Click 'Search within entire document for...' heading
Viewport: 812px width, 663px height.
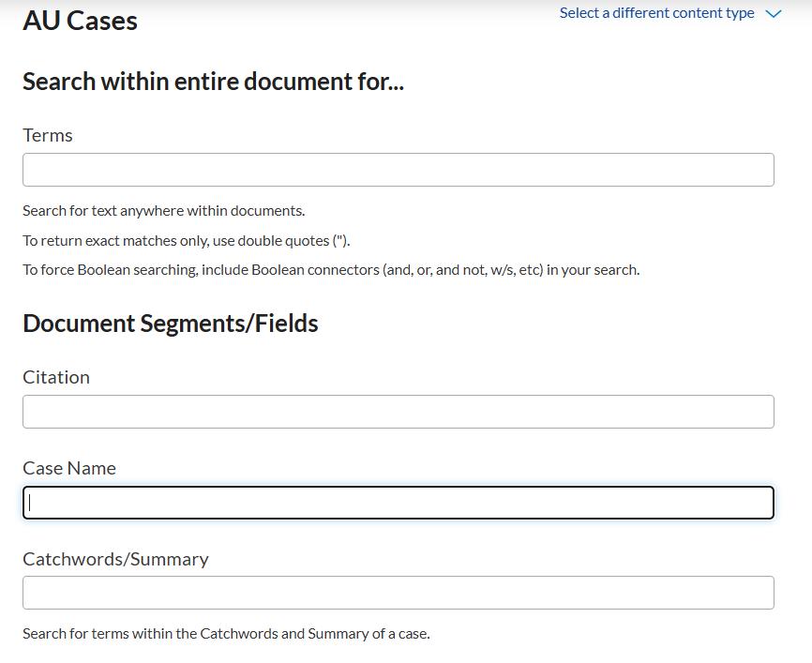213,82
